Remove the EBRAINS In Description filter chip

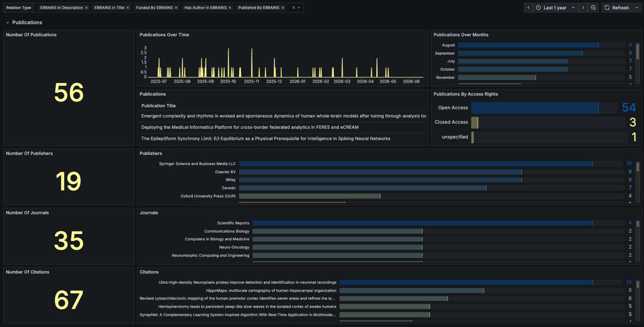[x=87, y=8]
